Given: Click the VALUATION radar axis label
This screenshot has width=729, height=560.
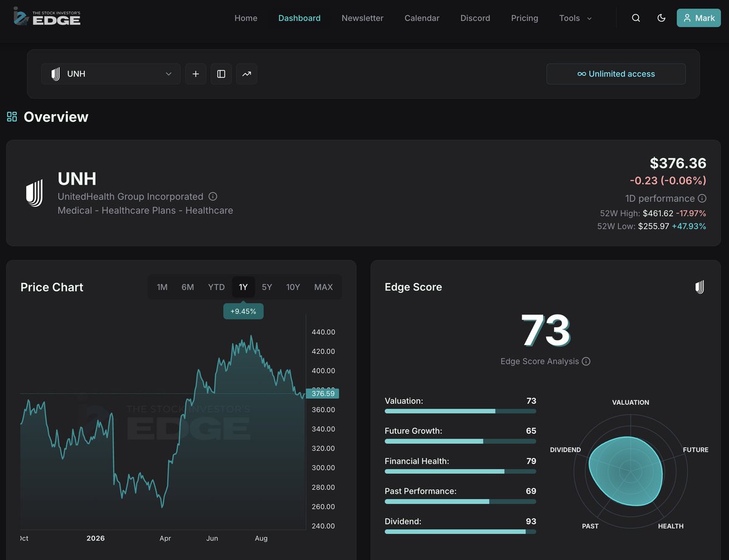Looking at the screenshot, I should click(631, 403).
